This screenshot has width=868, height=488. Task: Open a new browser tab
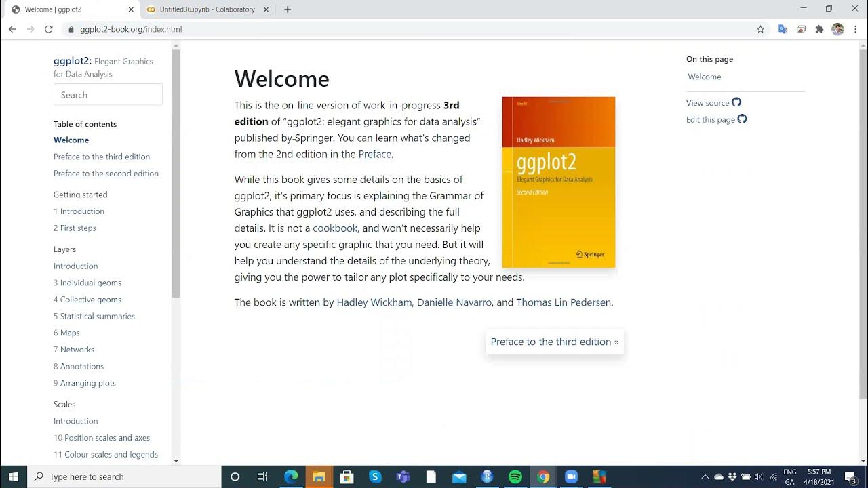(x=288, y=9)
